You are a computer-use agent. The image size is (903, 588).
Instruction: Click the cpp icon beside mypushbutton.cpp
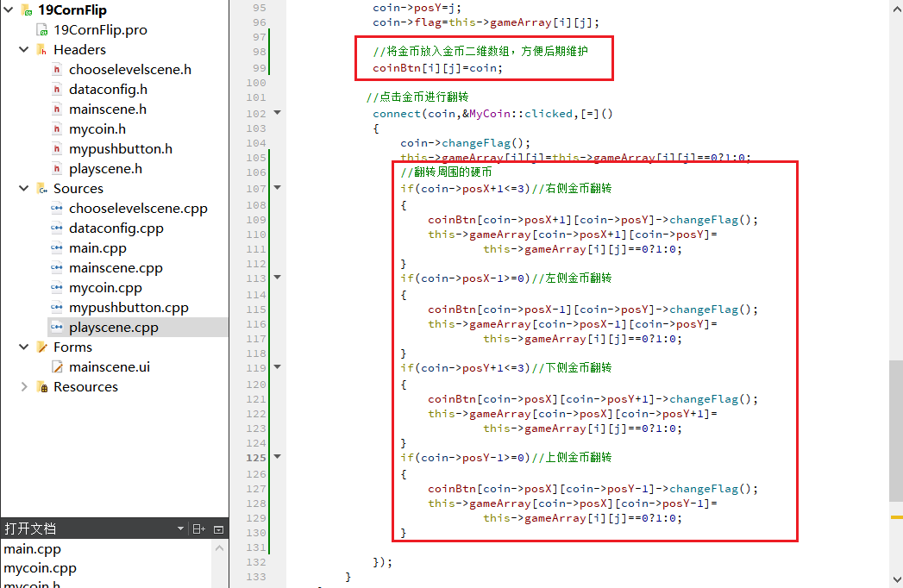click(56, 307)
